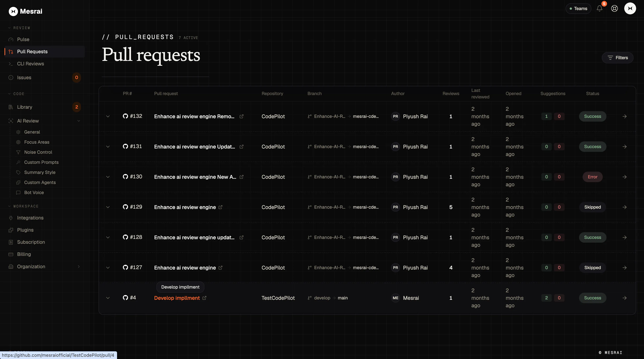Collapse the CODE sidebar section
The width and height of the screenshot is (644, 359).
16,94
